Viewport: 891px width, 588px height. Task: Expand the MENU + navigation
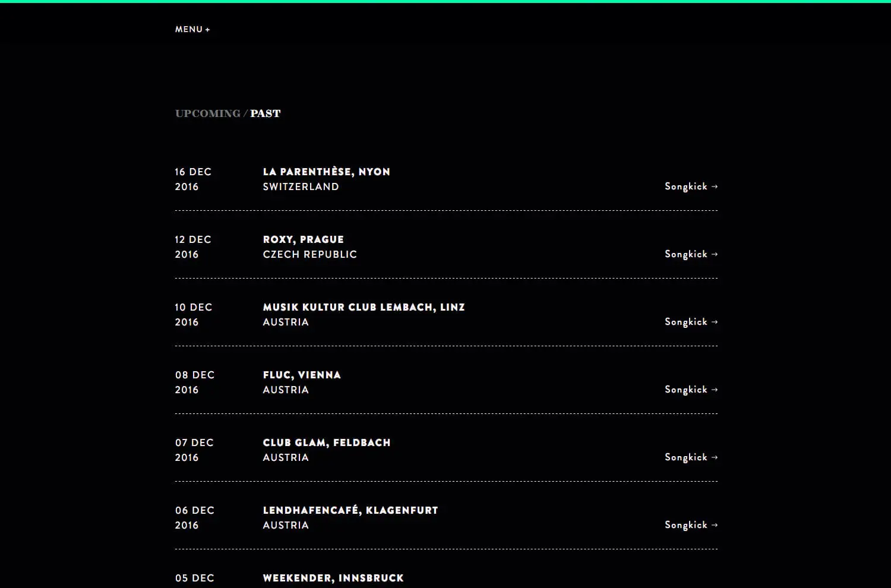pyautogui.click(x=192, y=29)
